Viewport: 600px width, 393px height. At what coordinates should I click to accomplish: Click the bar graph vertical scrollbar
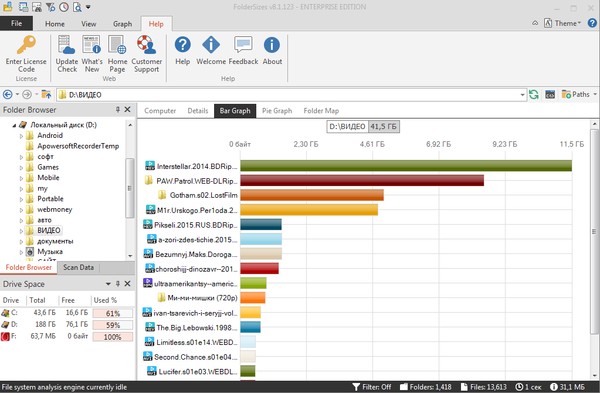click(x=594, y=232)
